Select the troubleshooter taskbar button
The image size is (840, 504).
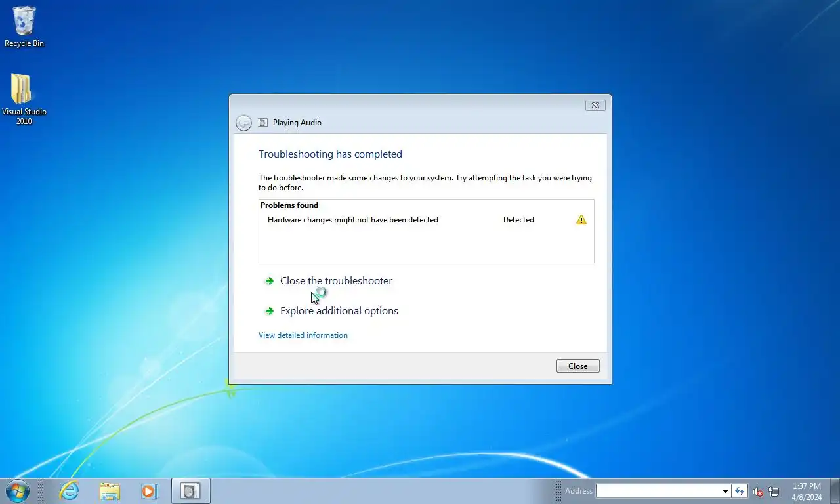pos(191,491)
